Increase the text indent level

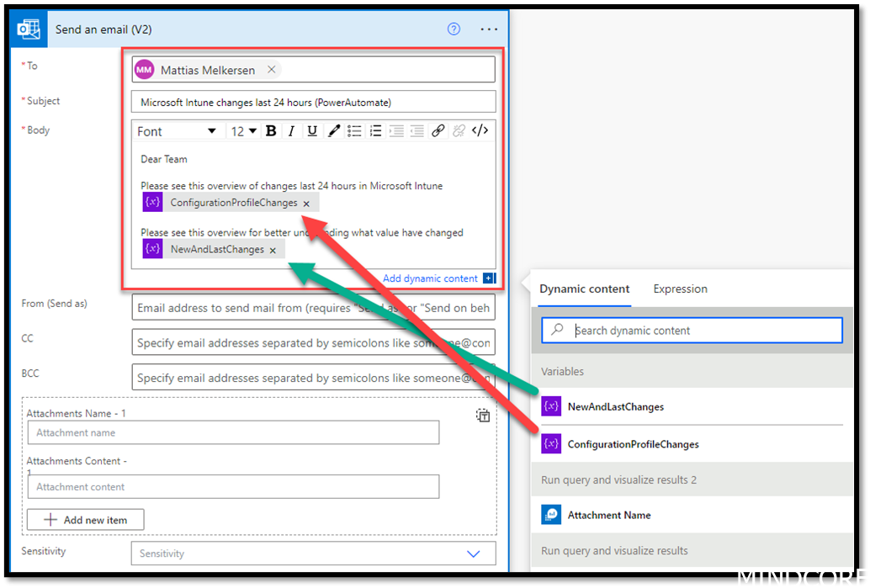pos(396,130)
